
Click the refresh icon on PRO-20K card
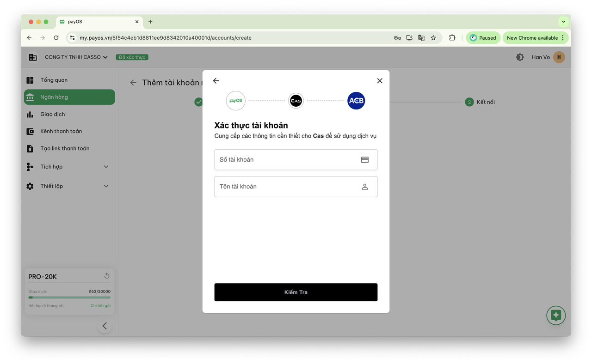click(x=107, y=276)
